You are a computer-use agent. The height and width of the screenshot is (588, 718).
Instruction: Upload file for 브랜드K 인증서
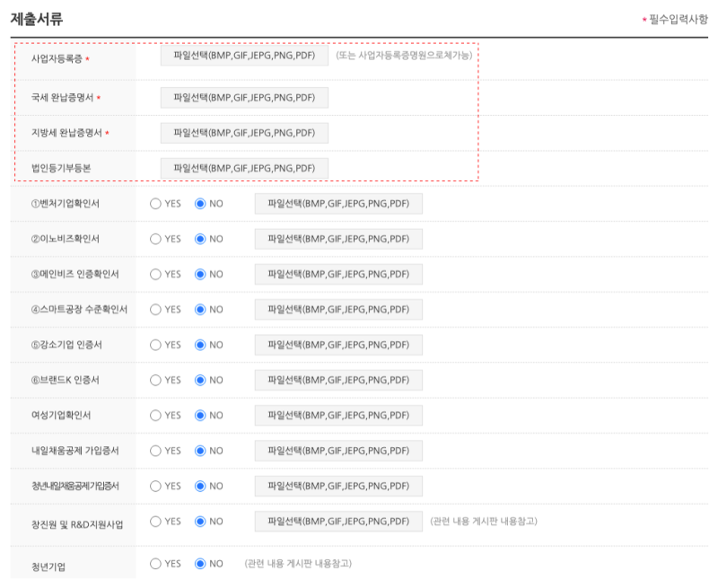[338, 380]
